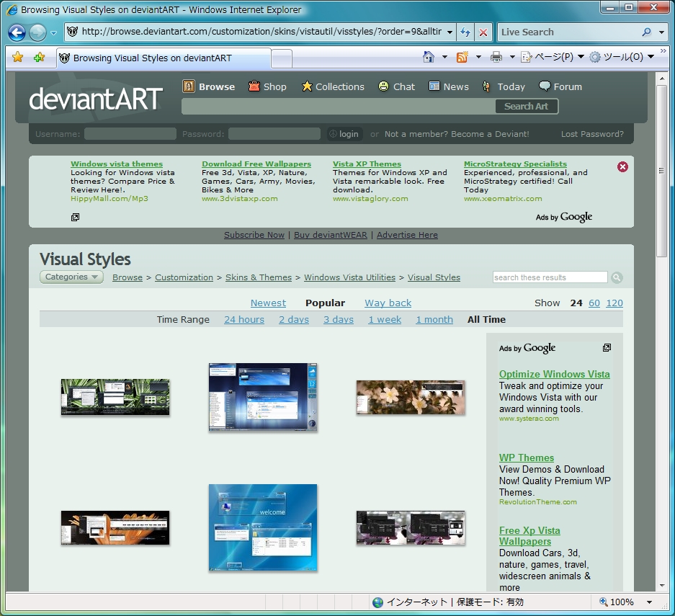Click the RSS feeds icon
Viewport: 675px width, 616px height.
pos(462,57)
